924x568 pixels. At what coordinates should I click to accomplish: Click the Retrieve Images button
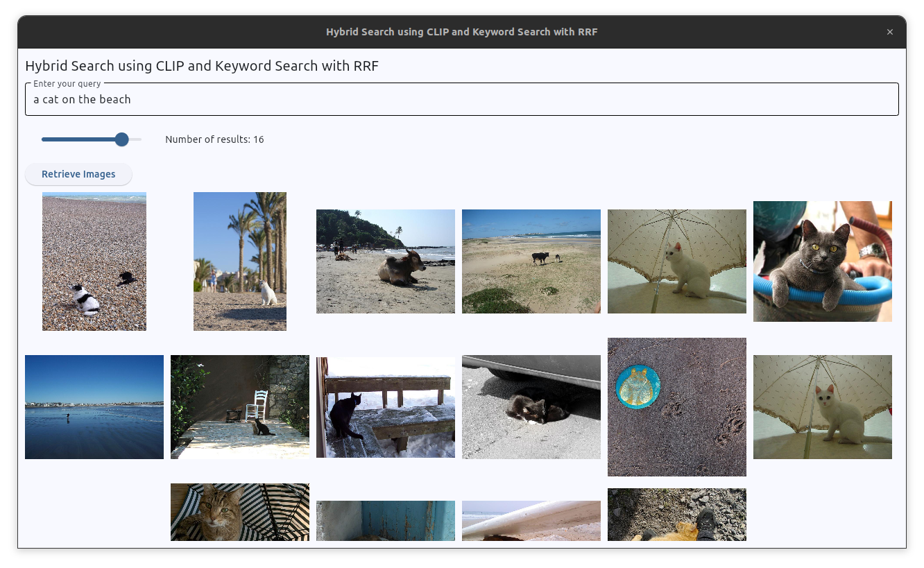78,174
